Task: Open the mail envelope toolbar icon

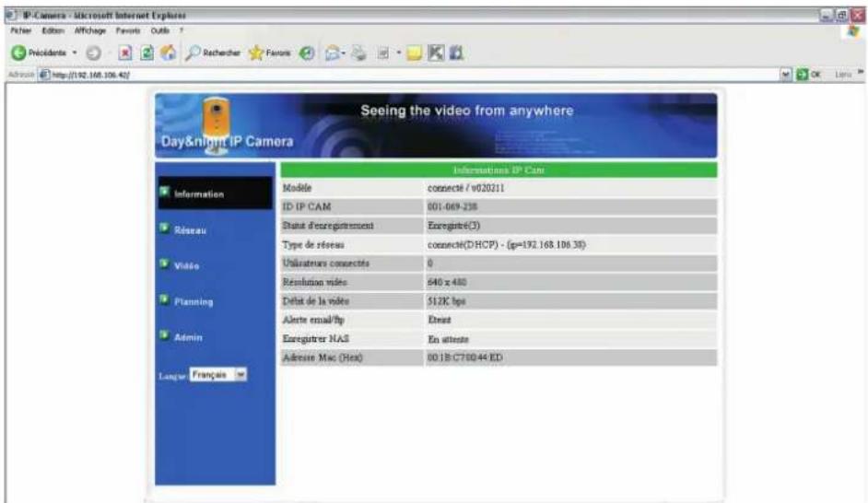Action: 333,53
